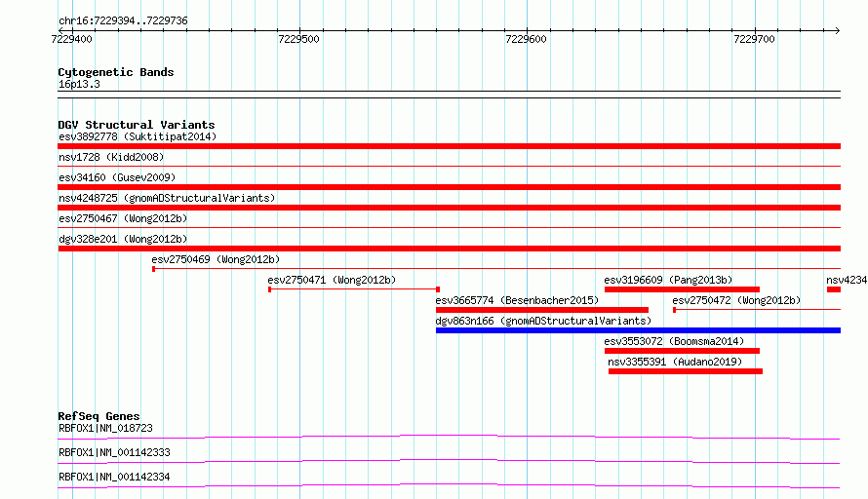
Task: Open RBFOX1|NM_018723 gene track
Action: (449, 438)
